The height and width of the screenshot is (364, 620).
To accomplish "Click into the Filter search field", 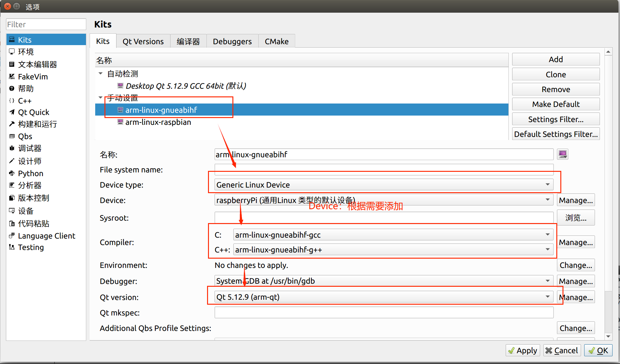I will pos(46,24).
